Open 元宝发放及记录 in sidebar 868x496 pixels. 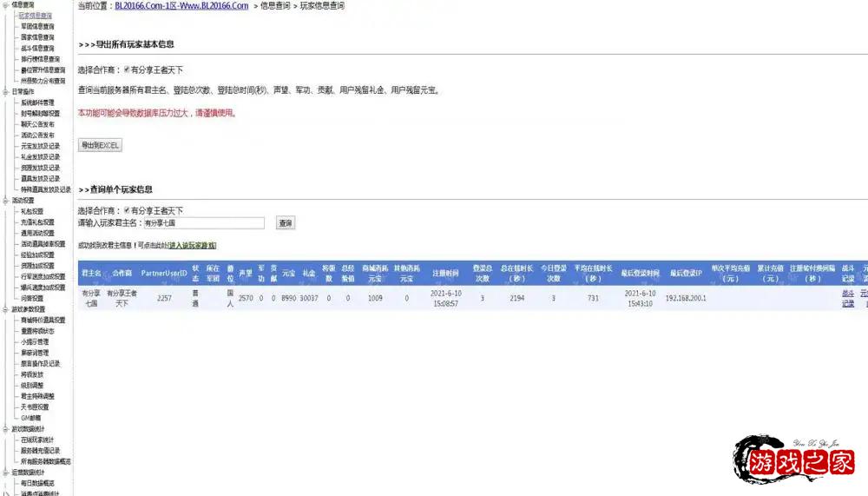[x=41, y=146]
